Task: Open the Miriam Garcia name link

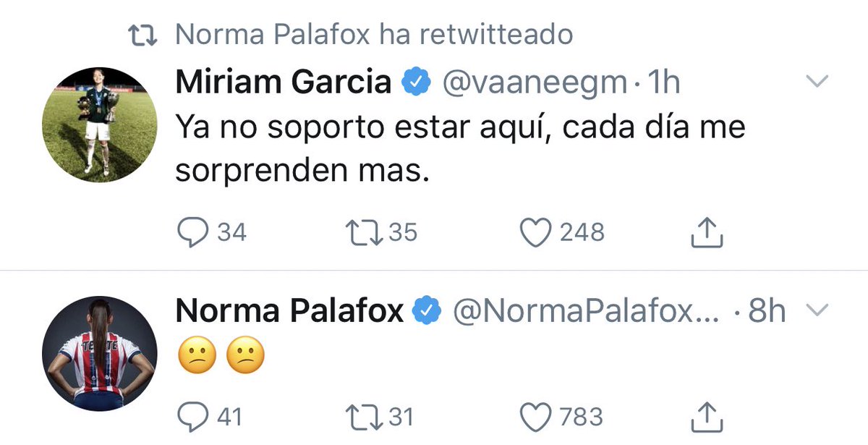Action: pyautogui.click(x=284, y=83)
